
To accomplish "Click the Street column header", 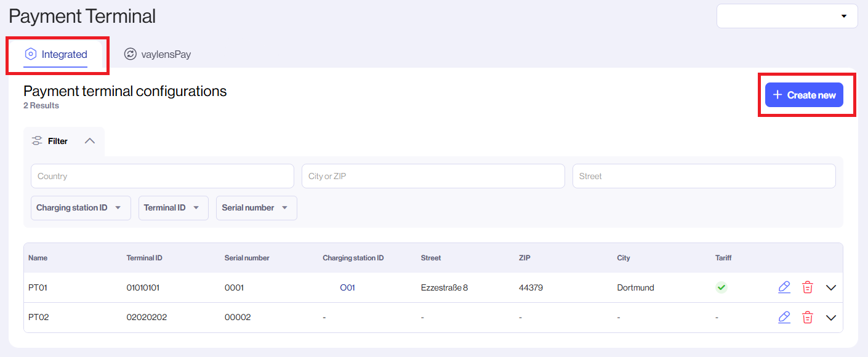I will [431, 258].
